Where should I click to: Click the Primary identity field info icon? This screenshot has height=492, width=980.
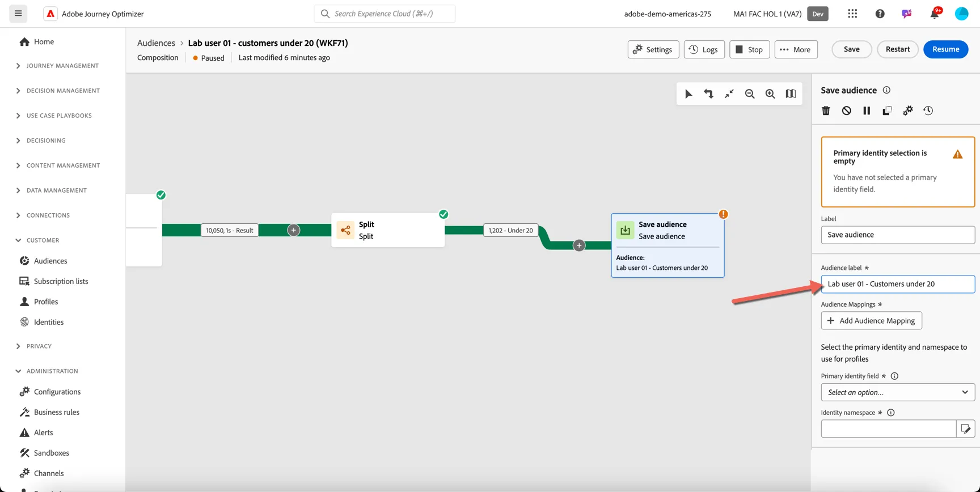click(x=894, y=376)
